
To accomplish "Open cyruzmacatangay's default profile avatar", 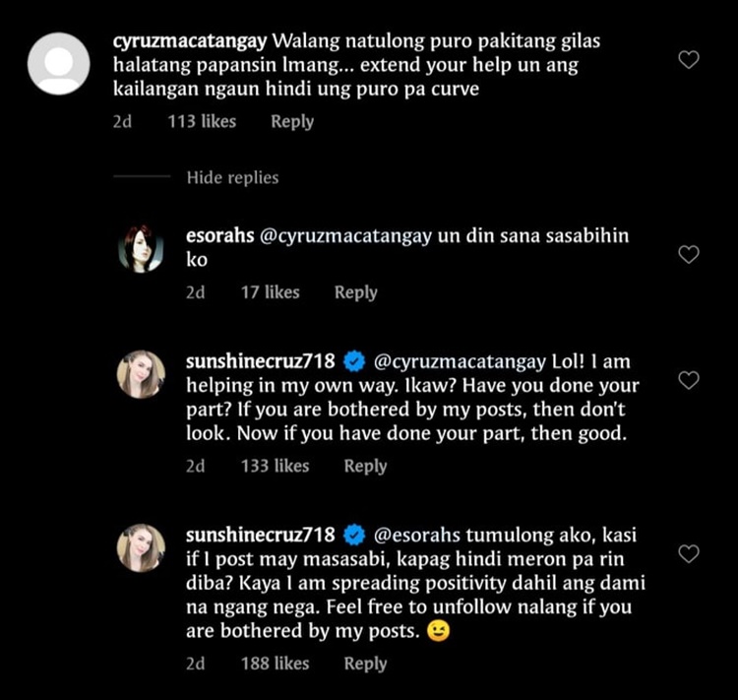I will (x=59, y=63).
